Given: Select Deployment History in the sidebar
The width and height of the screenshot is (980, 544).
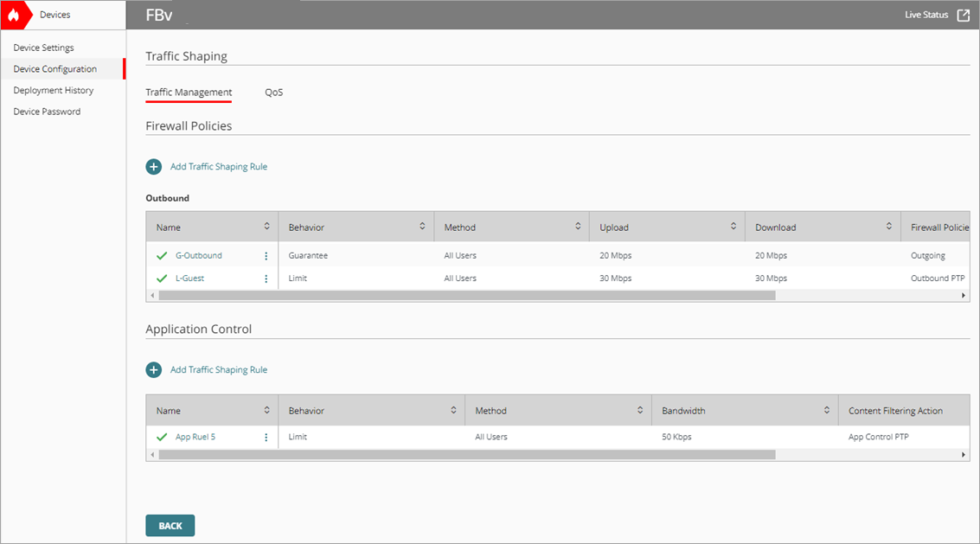Looking at the screenshot, I should (x=51, y=89).
